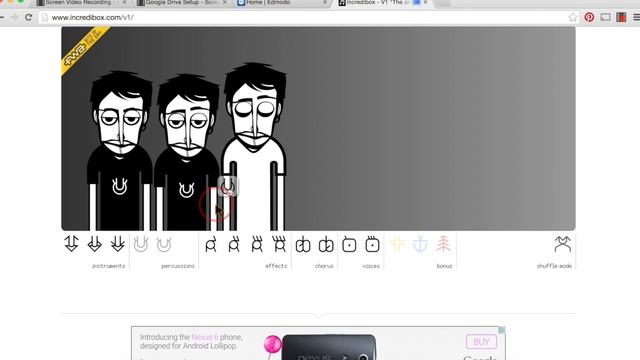Click the middle black-shirt beatboxer
The width and height of the screenshot is (640, 360).
click(x=187, y=153)
